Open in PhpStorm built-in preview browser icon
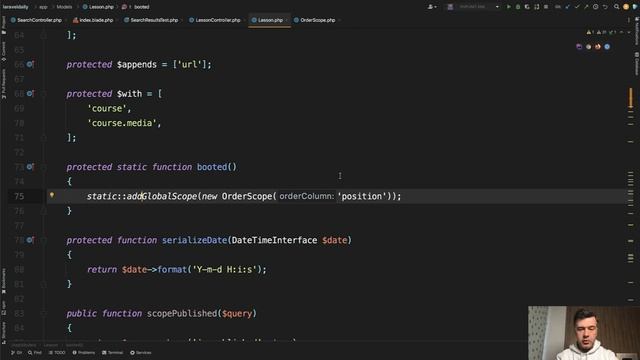Image resolution: width=640 pixels, height=360 pixels. (579, 47)
